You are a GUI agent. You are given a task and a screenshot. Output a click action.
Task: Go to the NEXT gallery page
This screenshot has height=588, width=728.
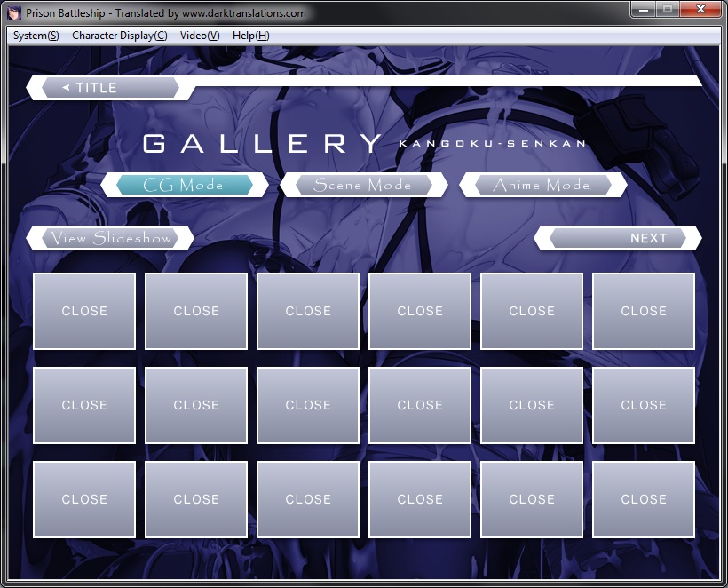[618, 238]
